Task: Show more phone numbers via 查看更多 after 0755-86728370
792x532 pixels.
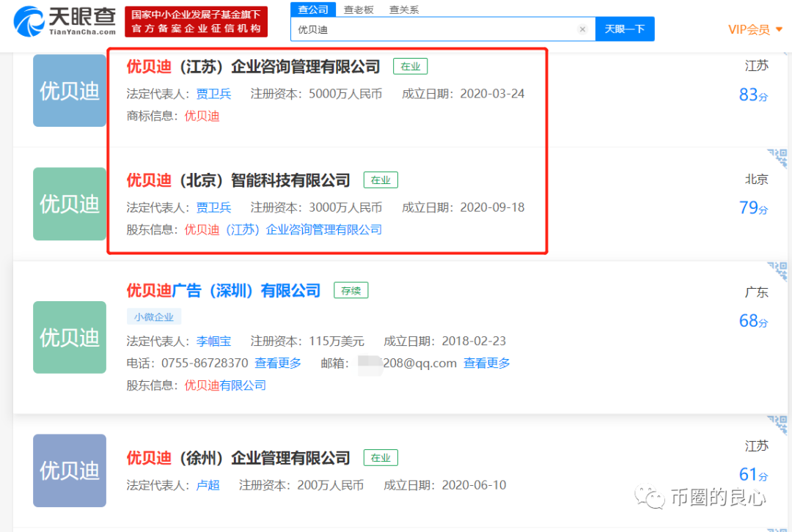Action: 278,363
